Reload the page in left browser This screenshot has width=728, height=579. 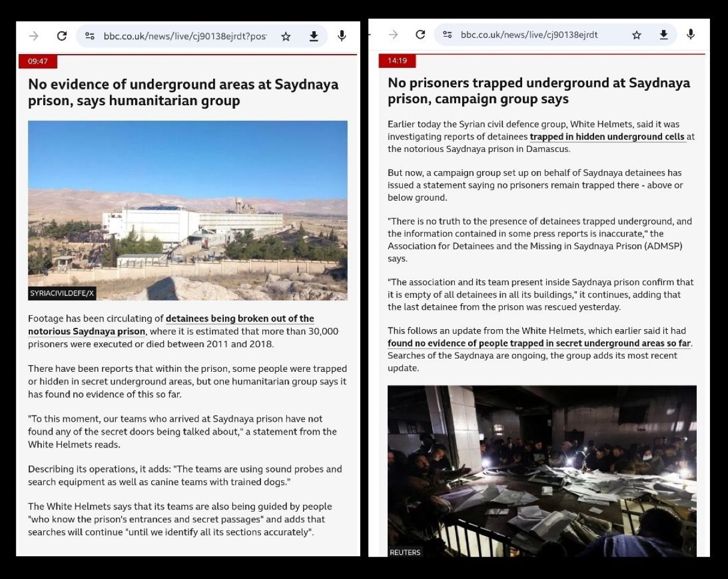(x=61, y=36)
